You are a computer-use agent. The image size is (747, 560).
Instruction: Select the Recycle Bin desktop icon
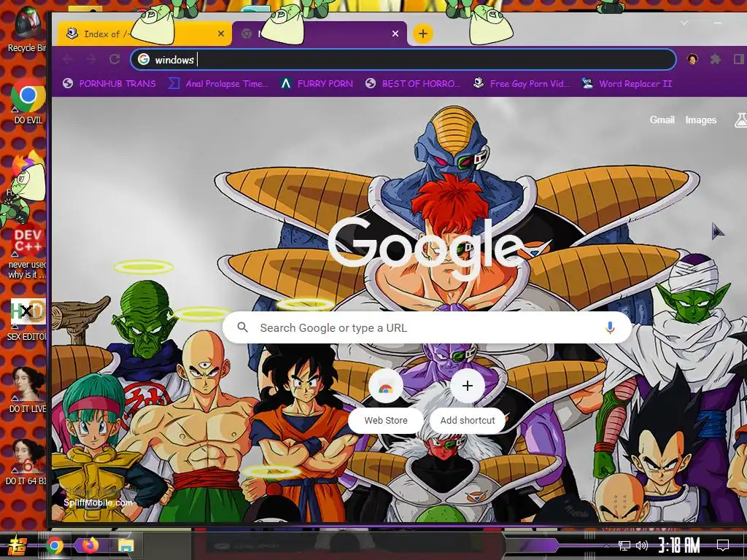click(x=27, y=29)
